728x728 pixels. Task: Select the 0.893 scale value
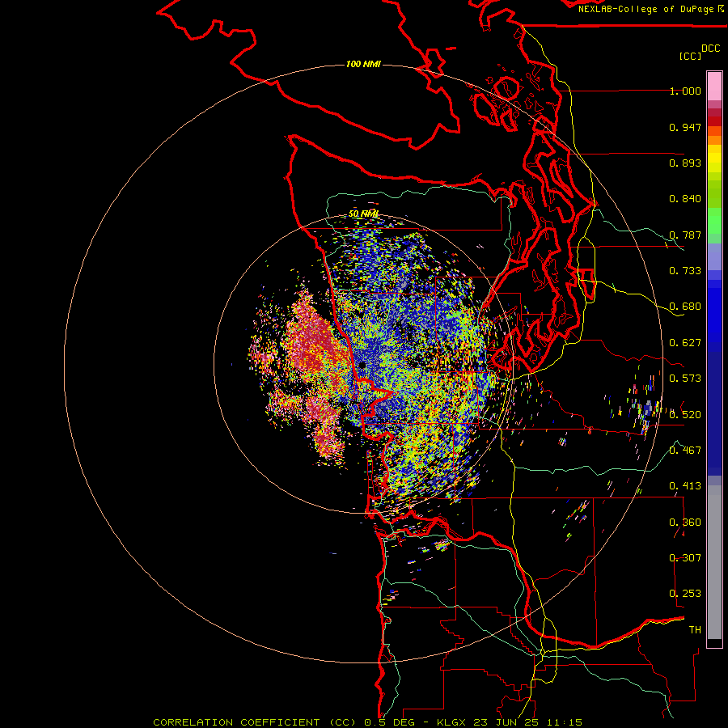pos(685,163)
